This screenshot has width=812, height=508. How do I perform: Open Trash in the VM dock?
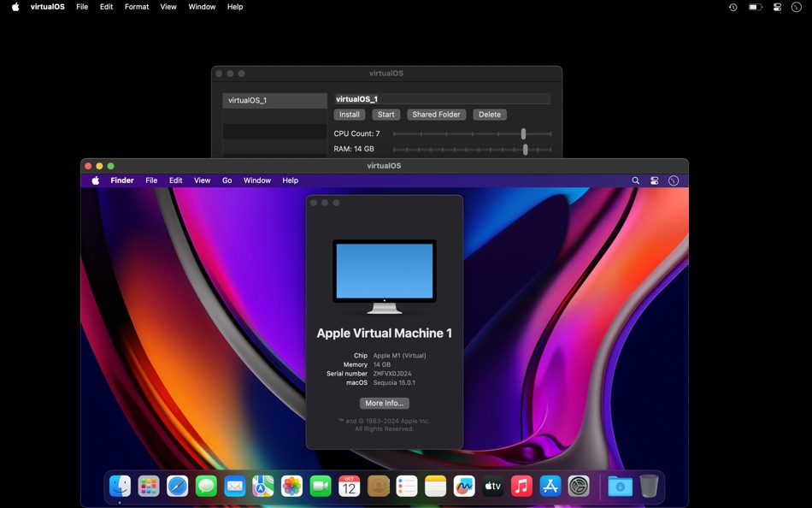(649, 487)
